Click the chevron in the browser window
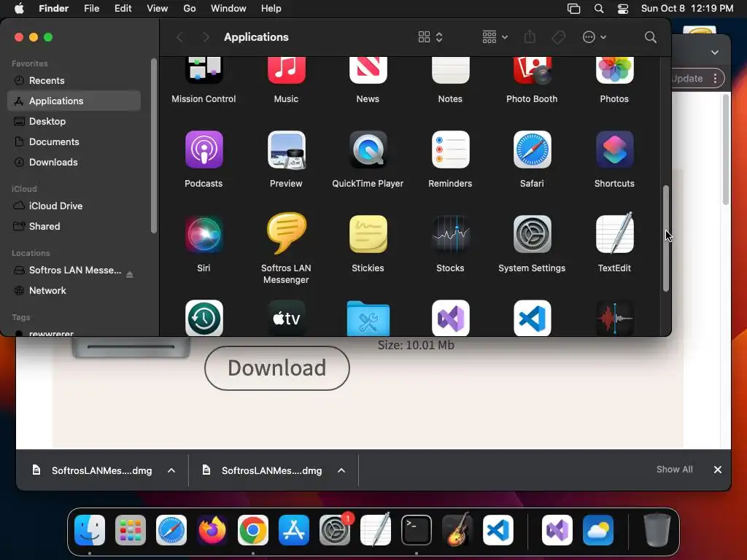Viewport: 747px width, 560px height. coord(715,52)
